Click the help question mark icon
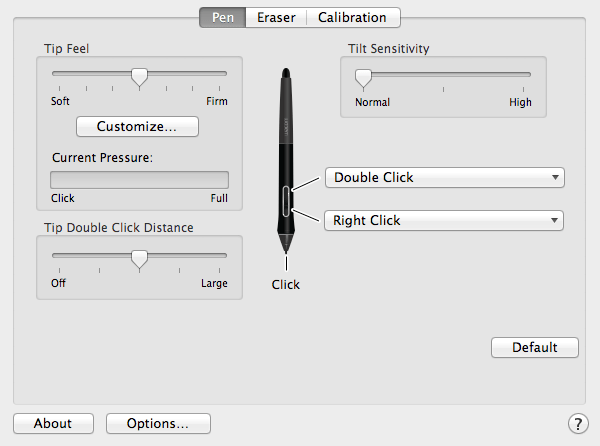 pos(578,423)
